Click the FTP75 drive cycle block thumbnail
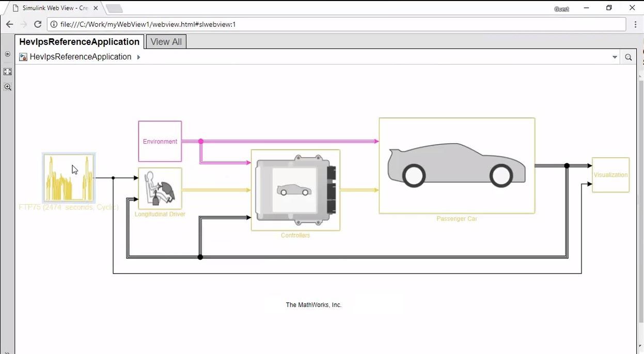This screenshot has width=644, height=354. tap(69, 178)
